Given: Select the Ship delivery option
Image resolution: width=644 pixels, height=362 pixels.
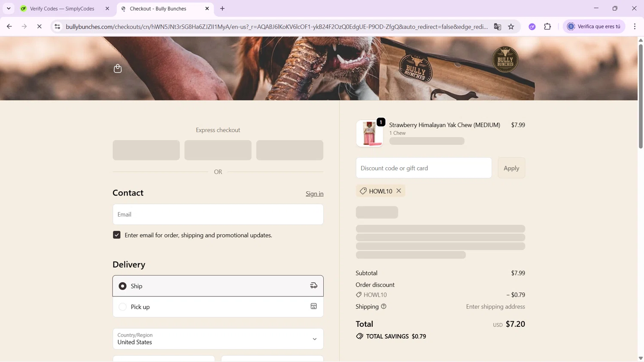Looking at the screenshot, I should tap(218, 286).
